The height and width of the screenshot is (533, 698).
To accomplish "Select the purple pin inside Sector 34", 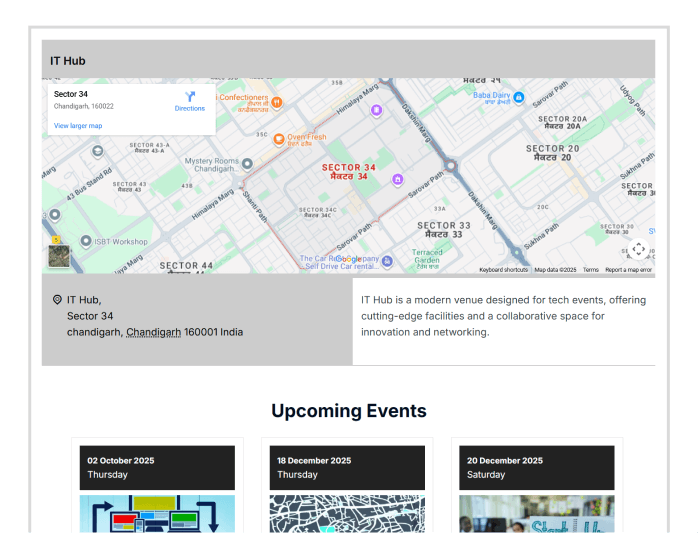I will tap(397, 180).
